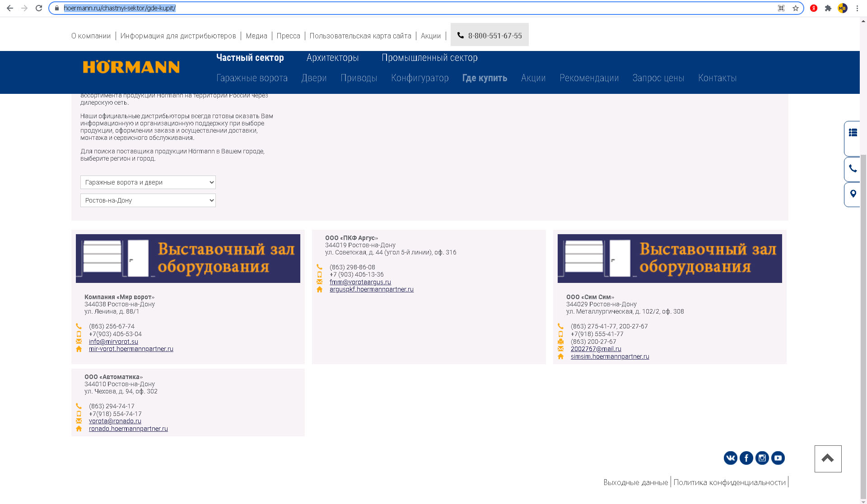
Task: Click the ООО «Автоматика» company name
Action: pyautogui.click(x=114, y=377)
